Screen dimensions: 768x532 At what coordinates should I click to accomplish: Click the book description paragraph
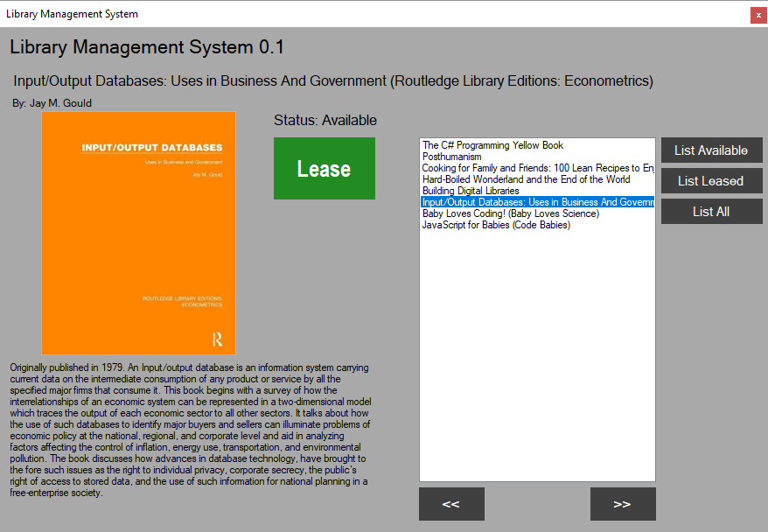tap(191, 430)
